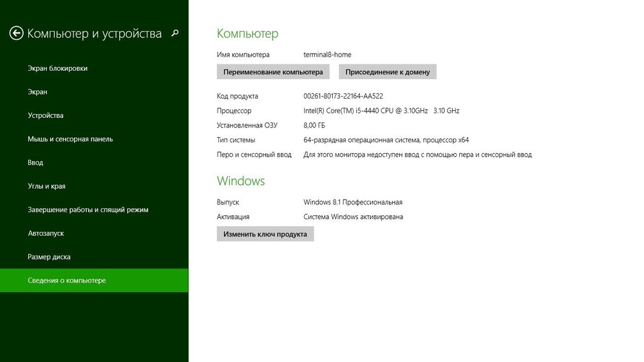Image resolution: width=644 pixels, height=362 pixels.
Task: Click the Компьютер и устройства title
Action: point(94,33)
